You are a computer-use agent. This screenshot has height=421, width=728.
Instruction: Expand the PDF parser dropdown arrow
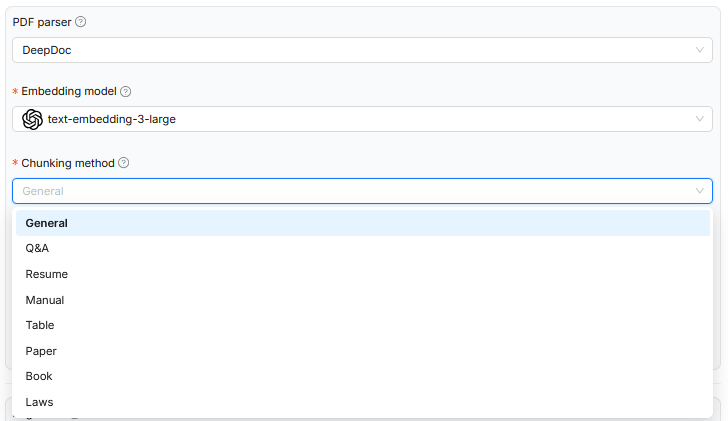[x=699, y=50]
